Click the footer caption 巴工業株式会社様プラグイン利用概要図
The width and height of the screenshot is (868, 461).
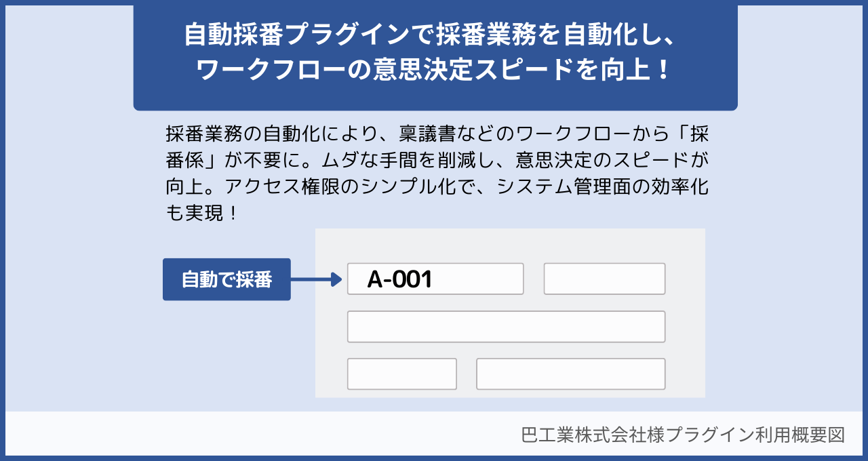pyautogui.click(x=683, y=435)
